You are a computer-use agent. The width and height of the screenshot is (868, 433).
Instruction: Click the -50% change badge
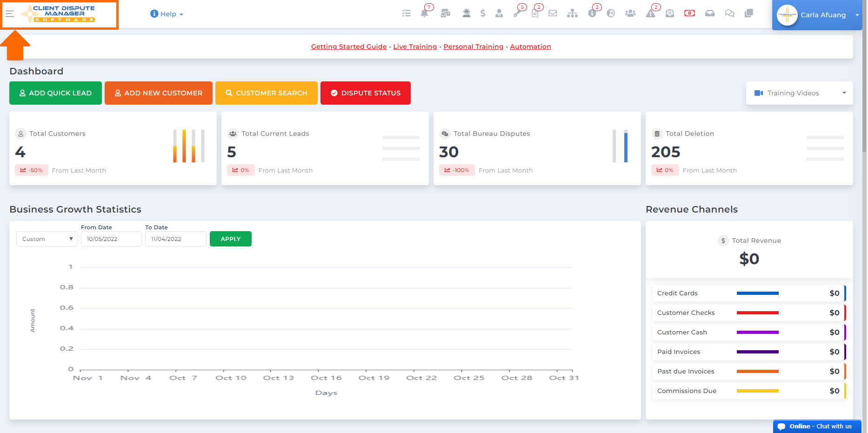32,170
